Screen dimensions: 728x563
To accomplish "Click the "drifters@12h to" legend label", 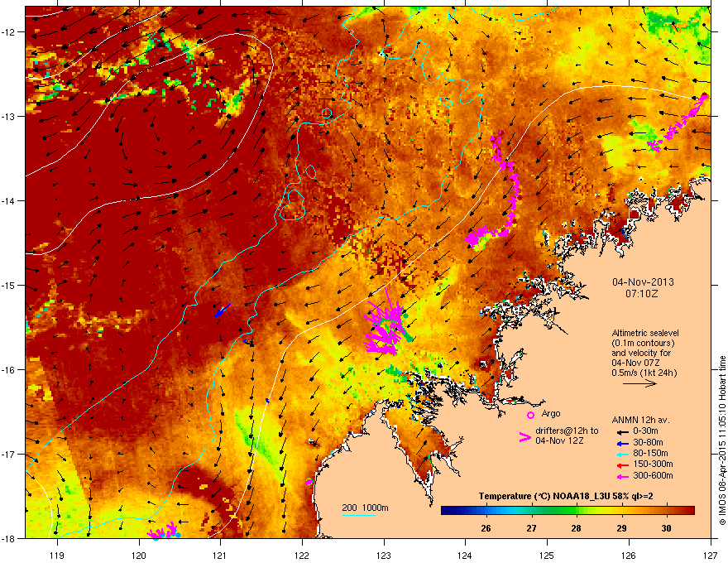I will click(567, 431).
